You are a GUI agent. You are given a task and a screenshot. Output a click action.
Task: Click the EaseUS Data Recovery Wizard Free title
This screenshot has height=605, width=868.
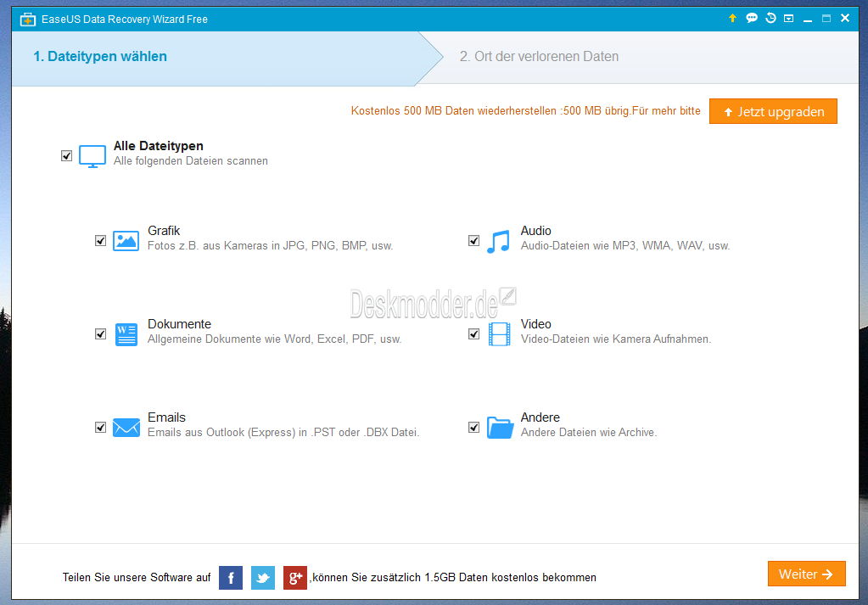tap(125, 20)
